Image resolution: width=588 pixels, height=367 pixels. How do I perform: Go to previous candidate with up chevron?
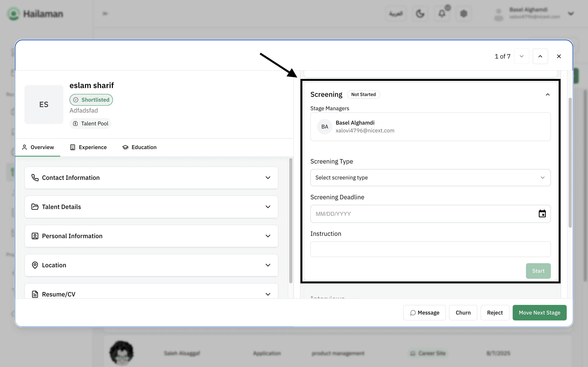(540, 56)
